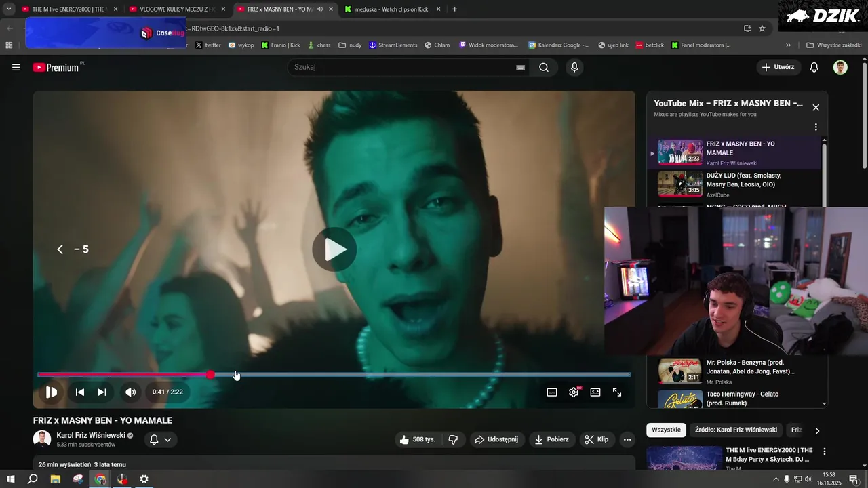Click the Udostępnij share button
Viewport: 868px width, 488px height.
tap(496, 439)
